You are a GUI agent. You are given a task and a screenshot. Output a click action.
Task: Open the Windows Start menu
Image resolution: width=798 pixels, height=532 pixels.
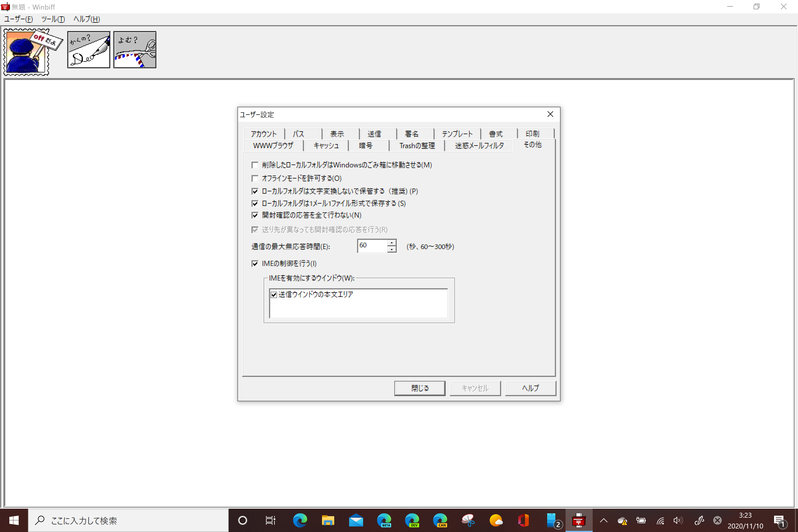pyautogui.click(x=14, y=520)
